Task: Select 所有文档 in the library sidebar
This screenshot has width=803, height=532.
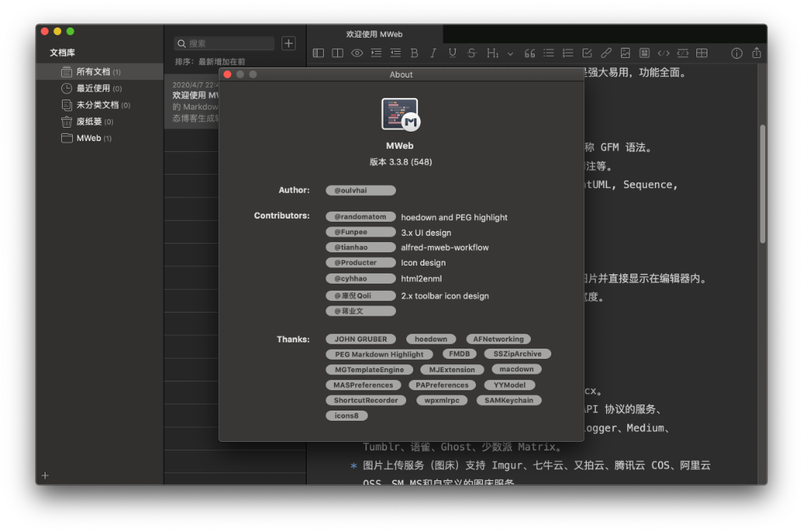Action: click(x=100, y=71)
